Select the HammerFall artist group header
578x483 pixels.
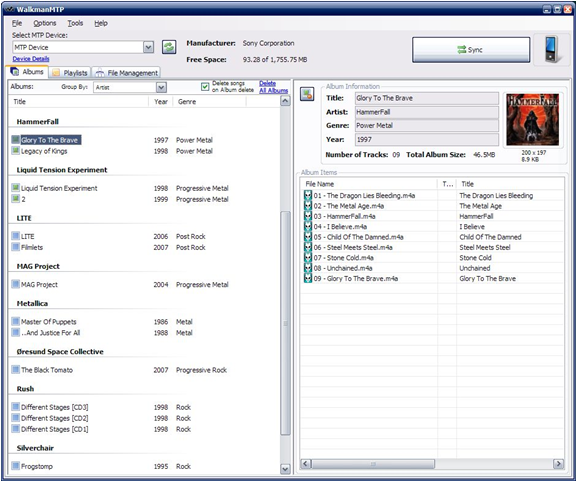tap(38, 122)
